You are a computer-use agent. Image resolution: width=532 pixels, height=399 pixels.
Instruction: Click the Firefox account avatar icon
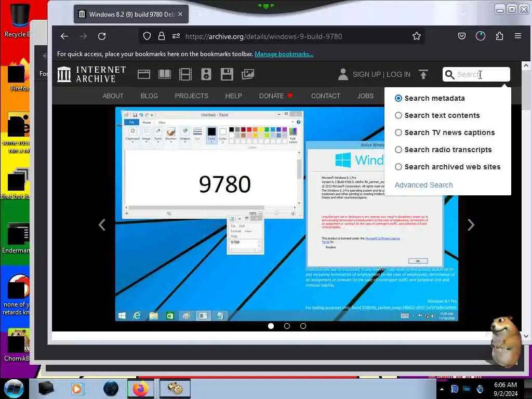coord(481,36)
